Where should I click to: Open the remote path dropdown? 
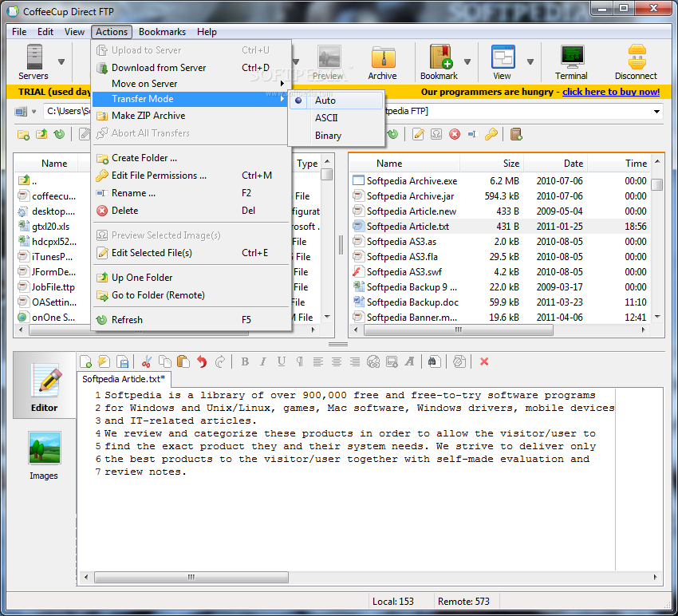(656, 112)
